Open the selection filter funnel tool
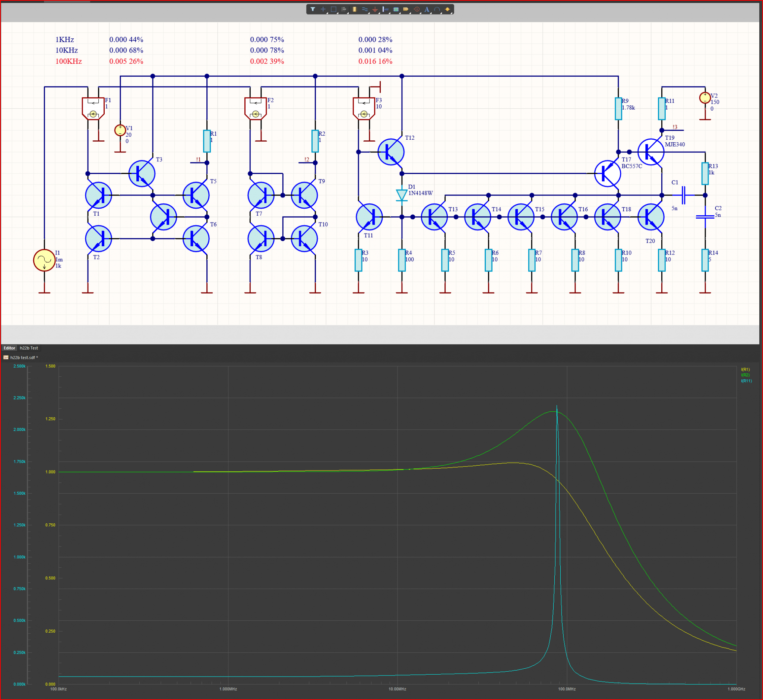 [x=313, y=9]
